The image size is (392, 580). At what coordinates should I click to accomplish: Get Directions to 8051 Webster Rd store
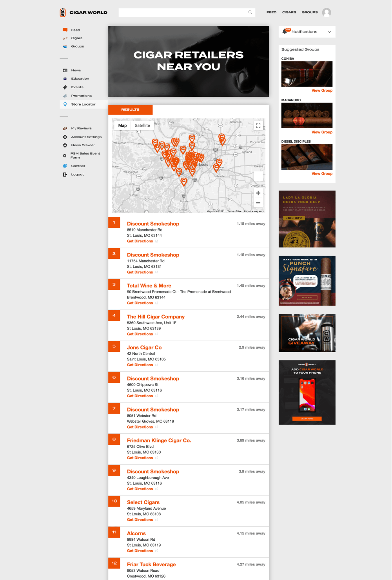(140, 427)
